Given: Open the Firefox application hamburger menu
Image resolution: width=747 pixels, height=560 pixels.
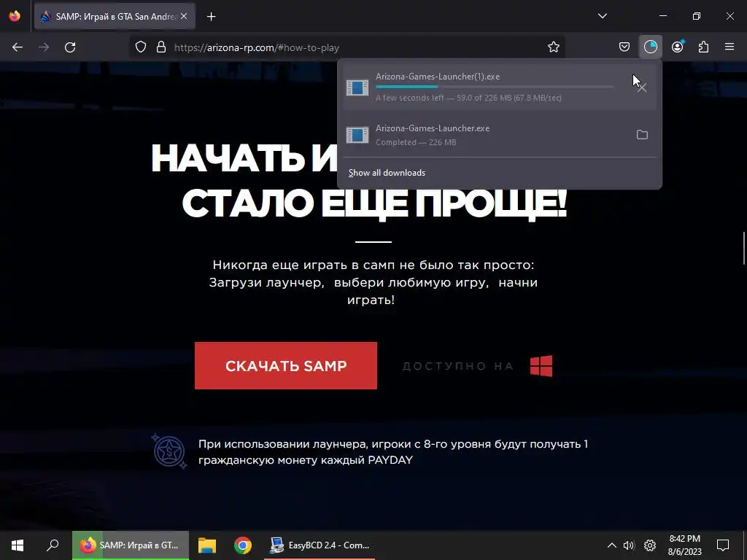Looking at the screenshot, I should tap(729, 47).
